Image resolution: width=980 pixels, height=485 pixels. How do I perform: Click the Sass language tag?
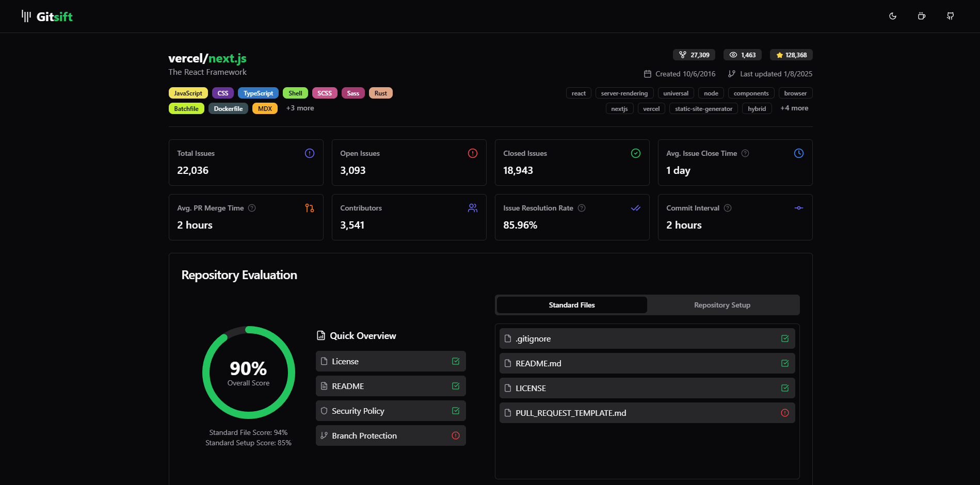[x=353, y=93]
